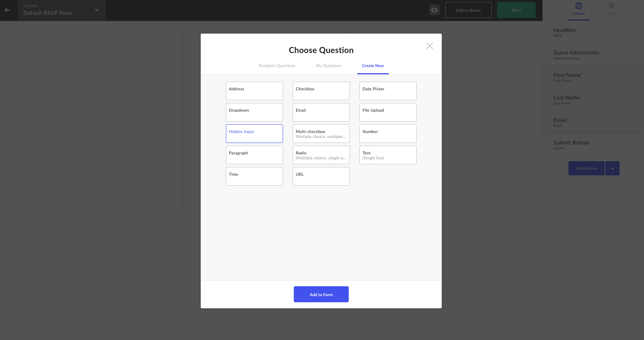The height and width of the screenshot is (340, 644).
Task: Pick the Radio single-answer question type
Action: [321, 155]
